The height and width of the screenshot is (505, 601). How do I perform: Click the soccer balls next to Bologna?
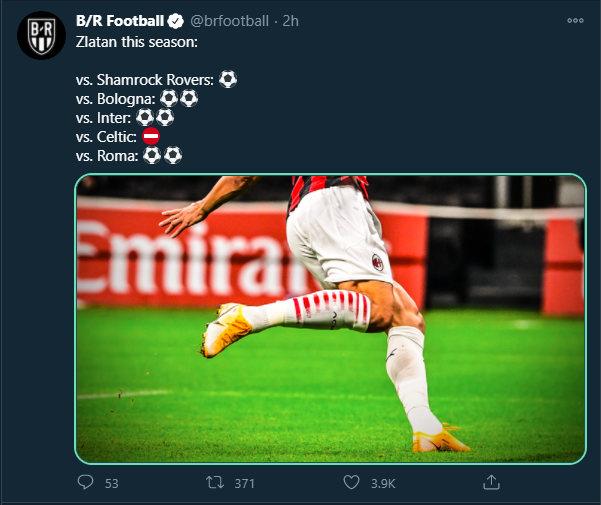coord(179,98)
